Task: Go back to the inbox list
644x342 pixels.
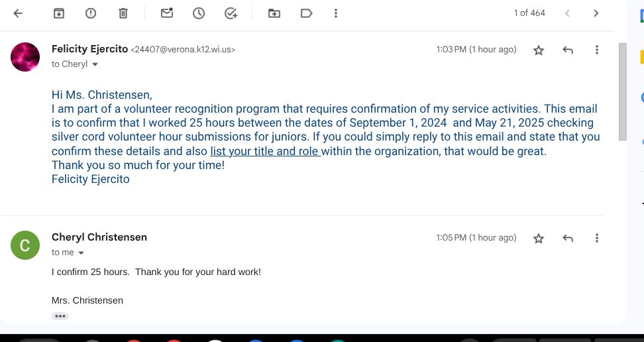Action: point(18,13)
